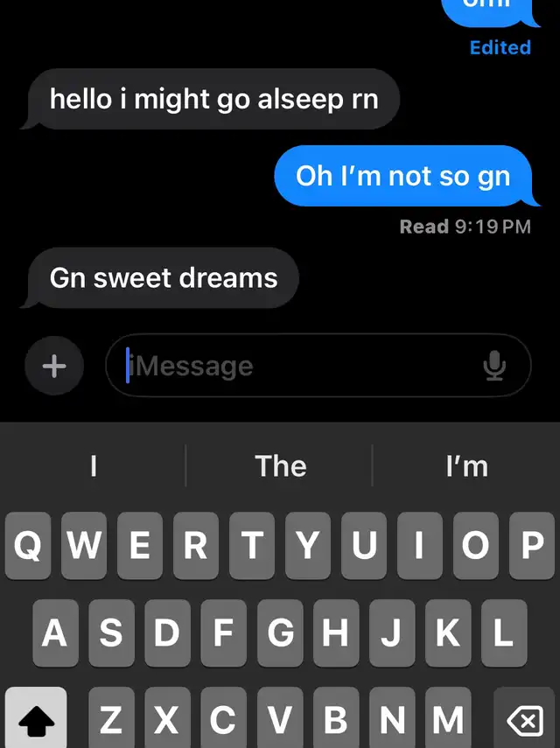Tap the T key
Image resolution: width=560 pixels, height=748 pixels.
252,545
